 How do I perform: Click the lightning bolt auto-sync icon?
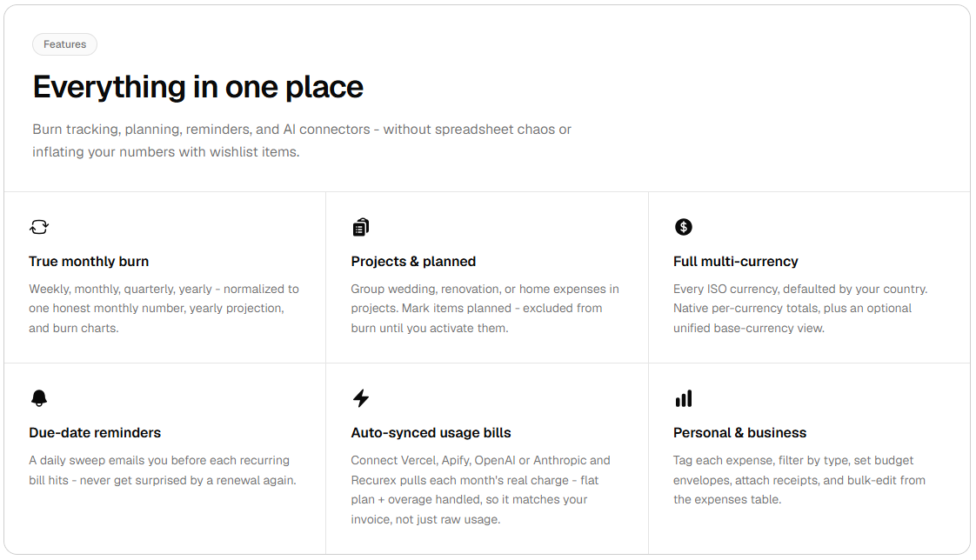pyautogui.click(x=361, y=398)
